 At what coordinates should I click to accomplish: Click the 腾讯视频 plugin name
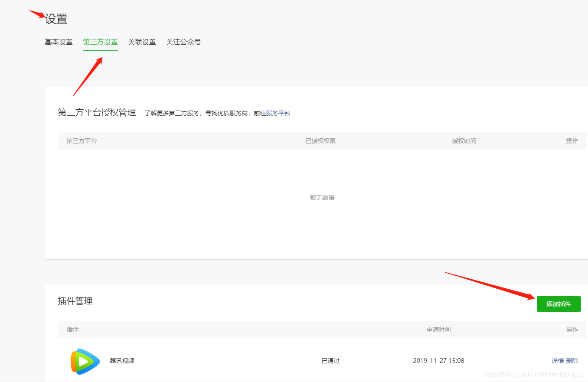tap(122, 361)
